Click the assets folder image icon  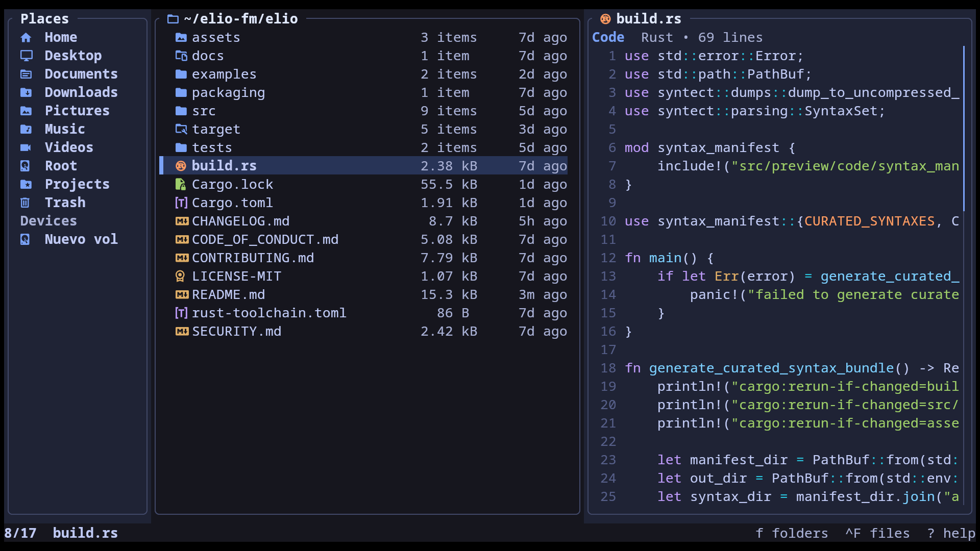click(x=181, y=38)
